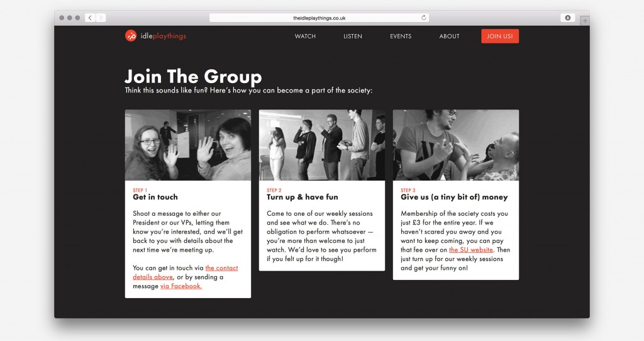Click the idleplaythings wordmark text
Screen dimensions: 644x341
click(x=164, y=36)
